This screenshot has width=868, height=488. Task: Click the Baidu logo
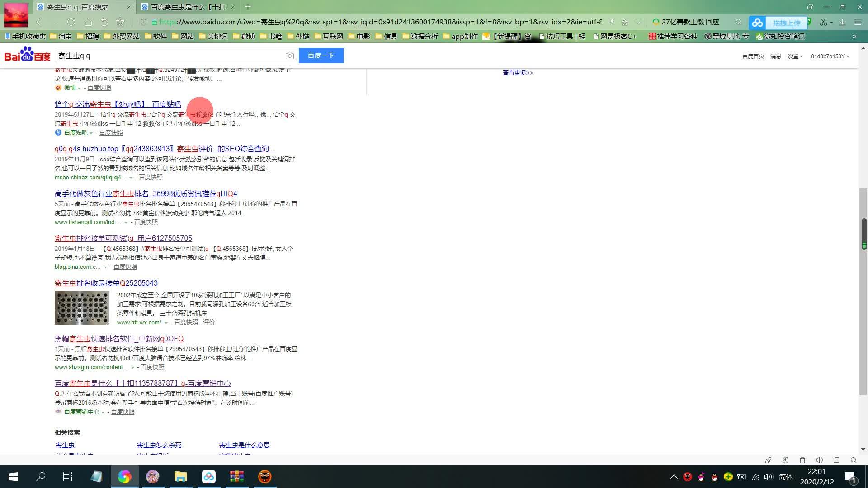[x=27, y=55]
